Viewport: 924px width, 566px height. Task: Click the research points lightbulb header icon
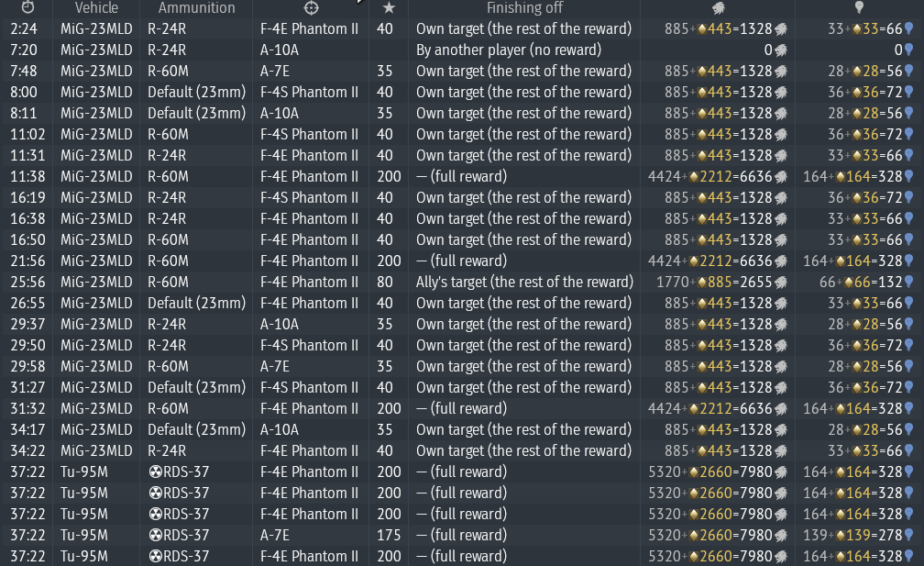pos(859,7)
